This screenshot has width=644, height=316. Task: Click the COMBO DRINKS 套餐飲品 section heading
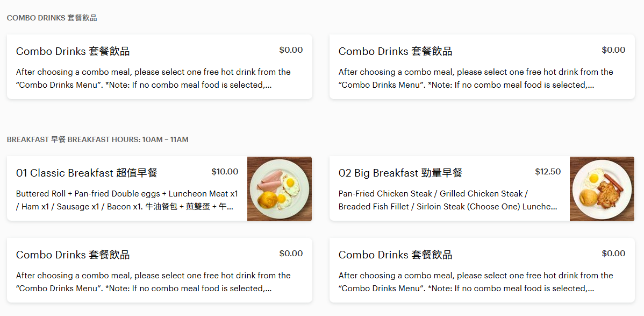tap(52, 18)
